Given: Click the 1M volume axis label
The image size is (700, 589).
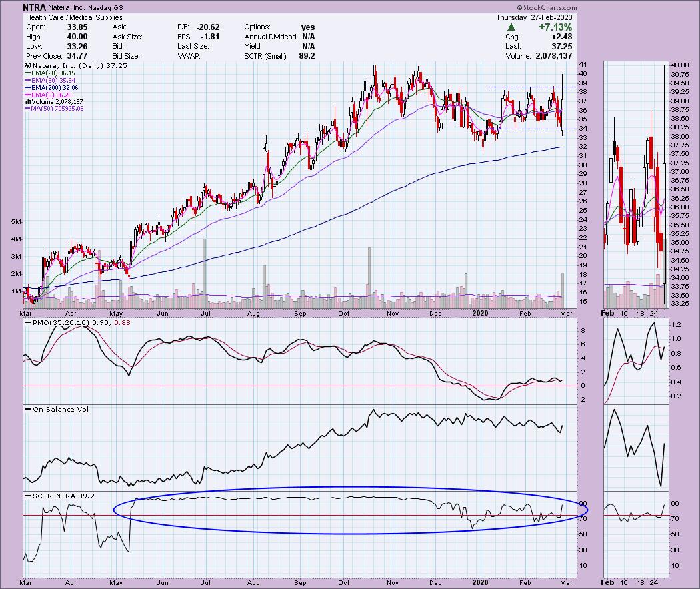Looking at the screenshot, I should 16,291.
